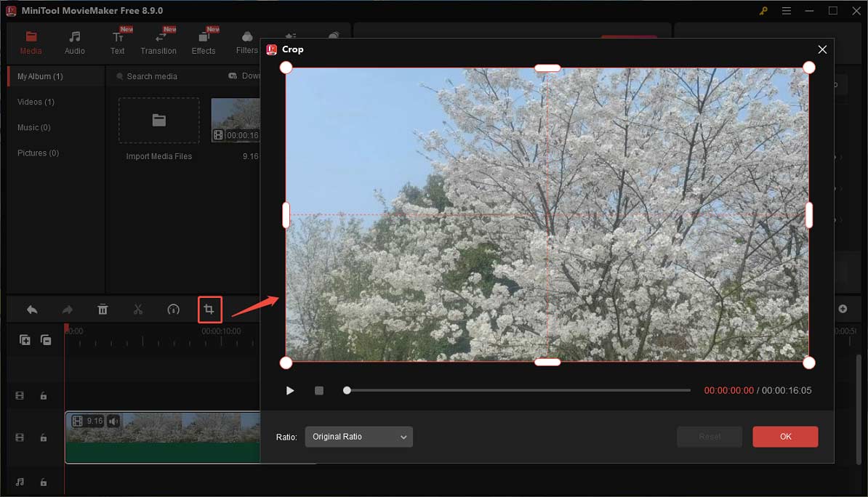Click the timeline zoom-in plus icon
868x497 pixels.
coord(843,309)
